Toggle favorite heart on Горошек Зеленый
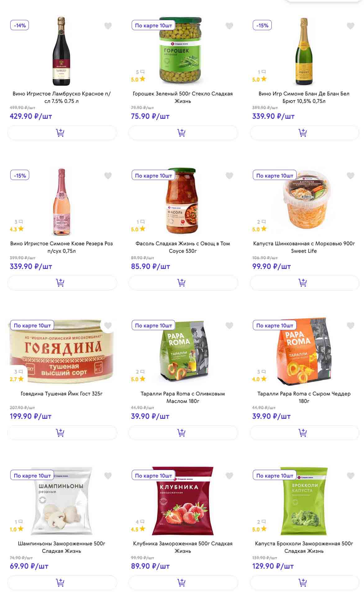 [x=229, y=26]
